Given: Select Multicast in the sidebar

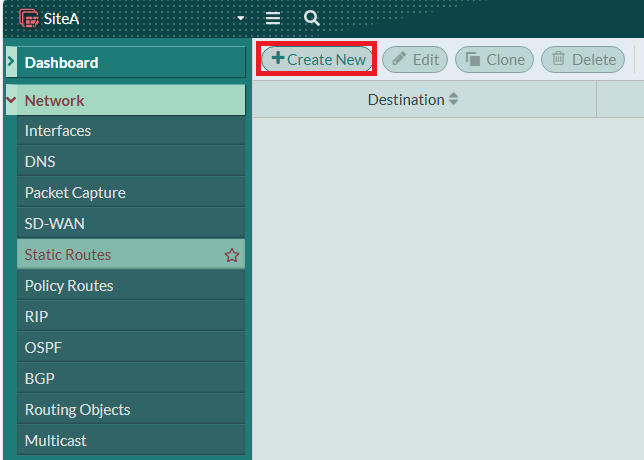Looking at the screenshot, I should tap(131, 440).
